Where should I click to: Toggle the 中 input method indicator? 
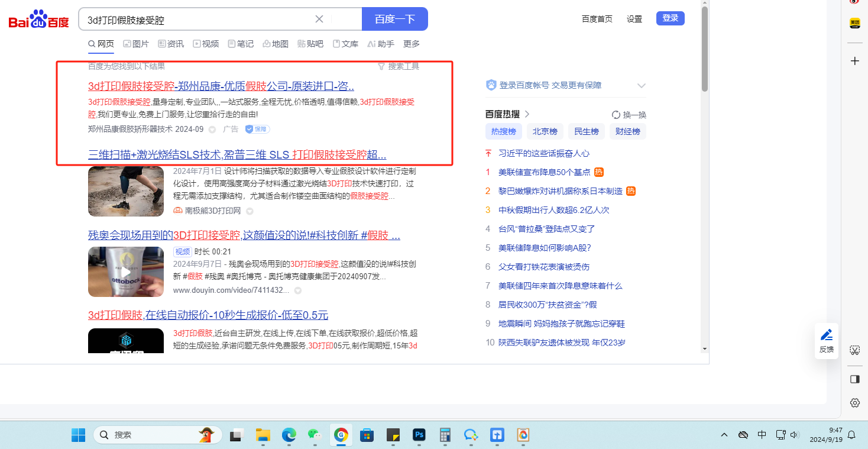762,435
